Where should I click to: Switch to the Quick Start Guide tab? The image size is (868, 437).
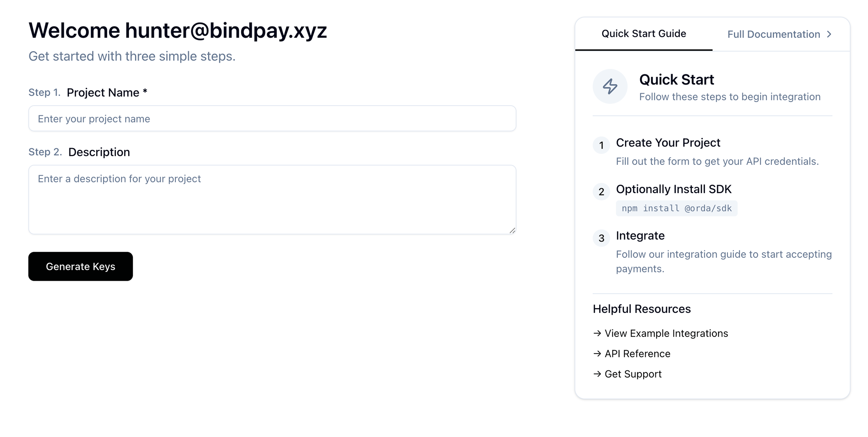point(644,34)
